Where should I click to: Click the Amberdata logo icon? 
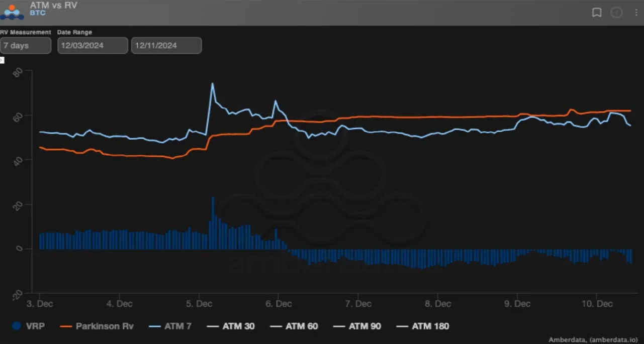coord(11,12)
